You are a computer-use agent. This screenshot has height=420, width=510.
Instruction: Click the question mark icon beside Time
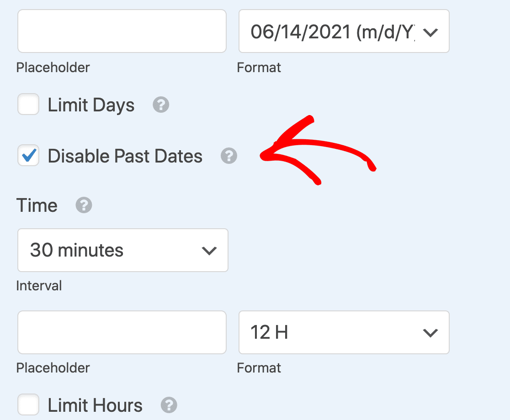(x=84, y=205)
